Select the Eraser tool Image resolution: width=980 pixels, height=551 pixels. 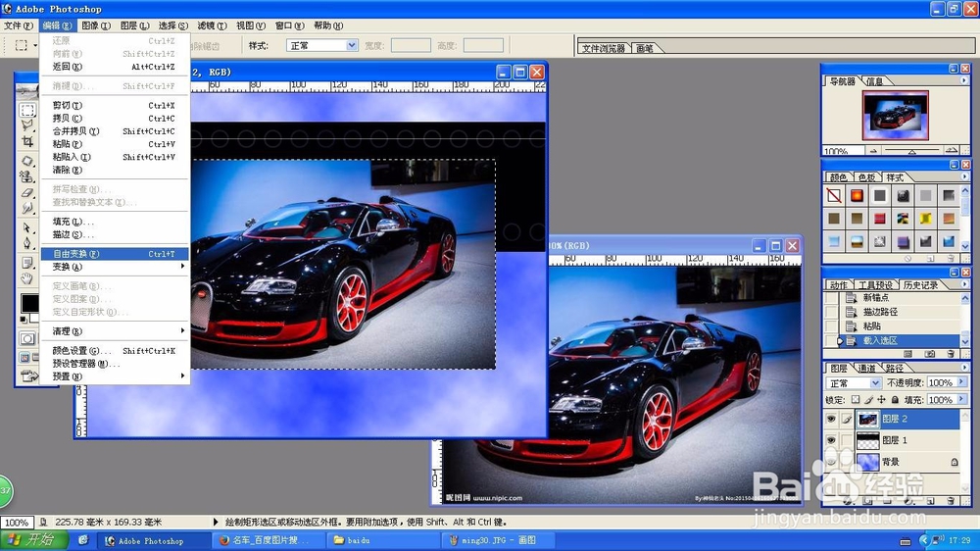26,192
